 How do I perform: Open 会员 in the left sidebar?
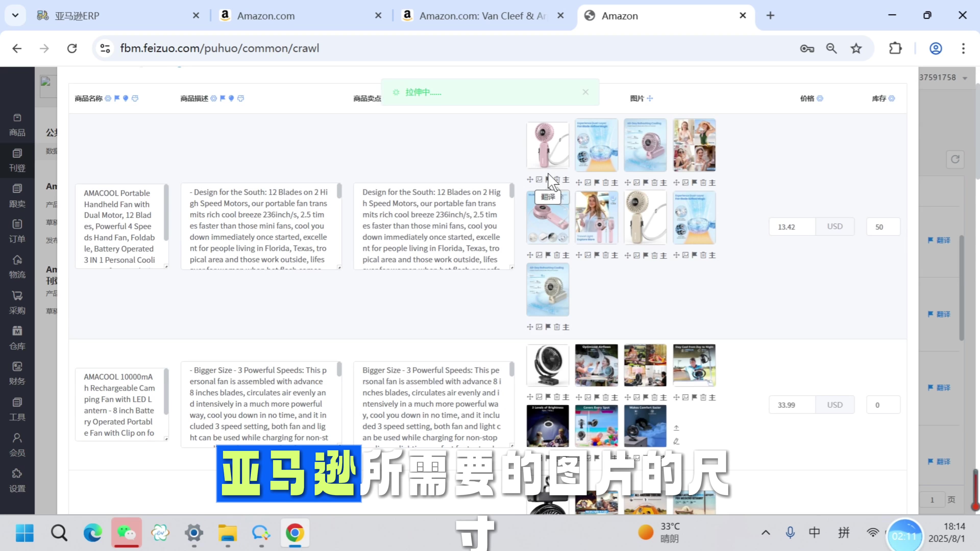(x=17, y=445)
